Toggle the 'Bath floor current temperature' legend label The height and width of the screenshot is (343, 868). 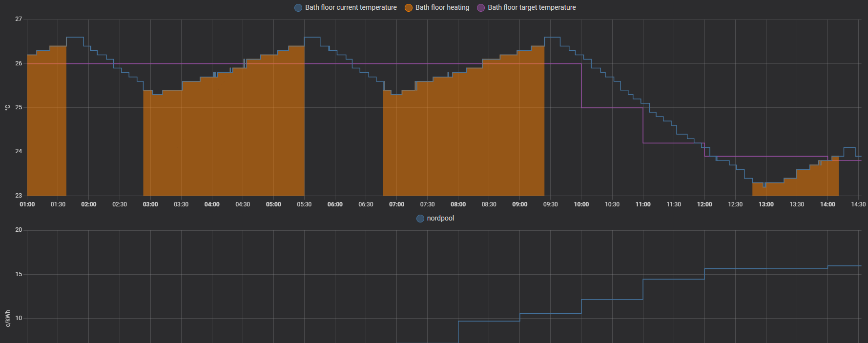point(351,8)
